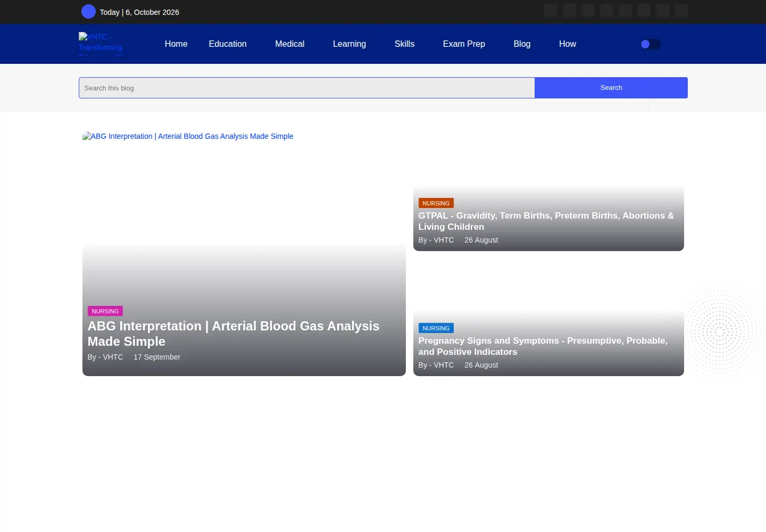This screenshot has width=766, height=532.
Task: Click the Today 6 October 2026 date text
Action: tap(139, 12)
